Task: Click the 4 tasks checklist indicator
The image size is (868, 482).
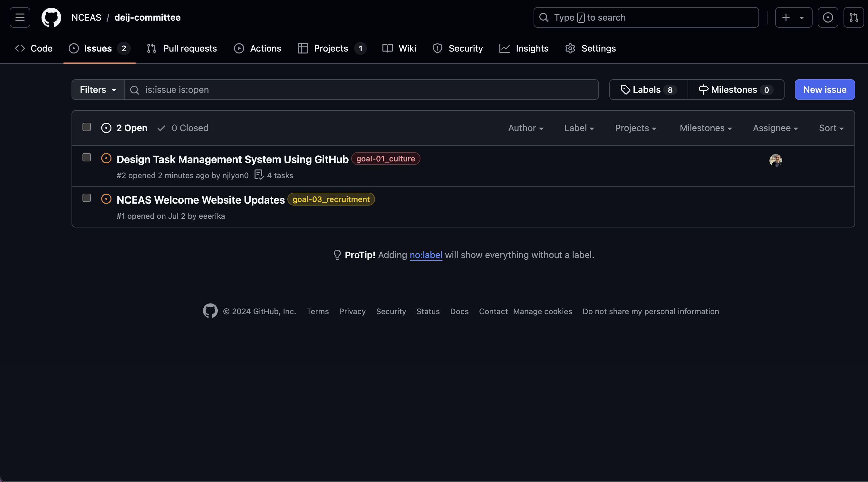Action: coord(274,175)
